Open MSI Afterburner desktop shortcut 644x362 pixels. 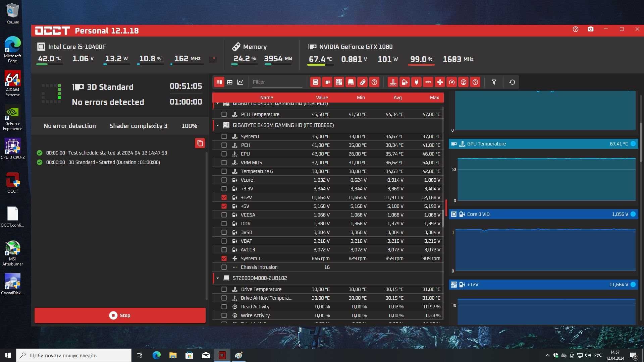pyautogui.click(x=13, y=253)
